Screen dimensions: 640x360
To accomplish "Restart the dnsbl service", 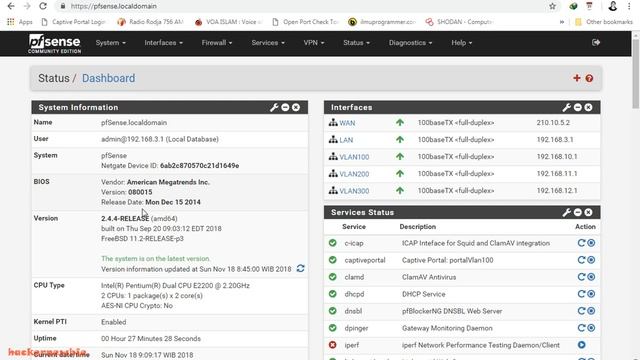I will (x=581, y=311).
